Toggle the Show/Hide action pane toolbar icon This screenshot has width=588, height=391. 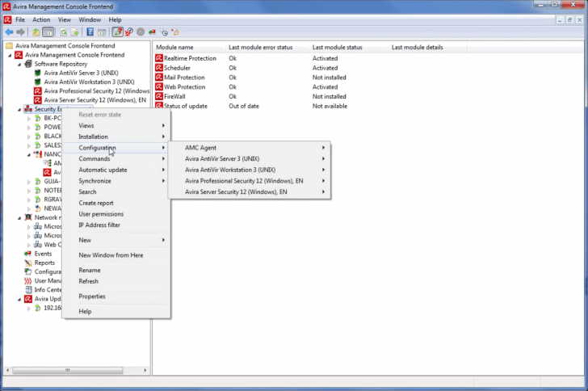(x=102, y=32)
